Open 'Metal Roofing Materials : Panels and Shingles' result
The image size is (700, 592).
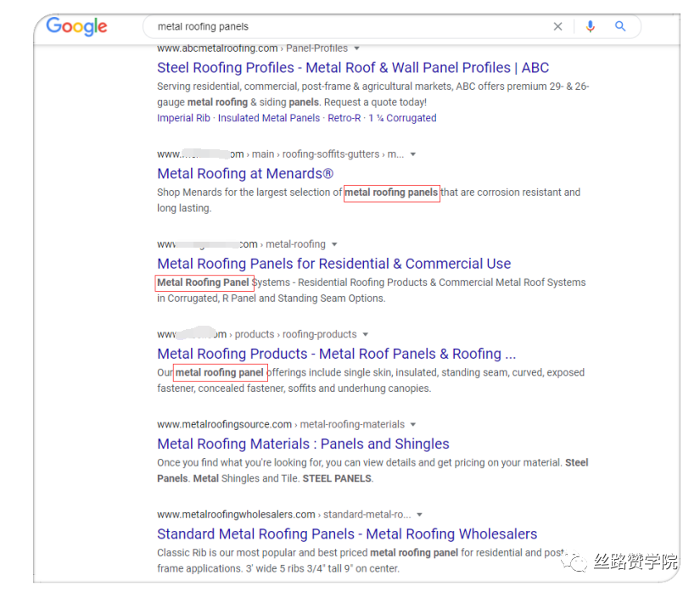(x=303, y=444)
